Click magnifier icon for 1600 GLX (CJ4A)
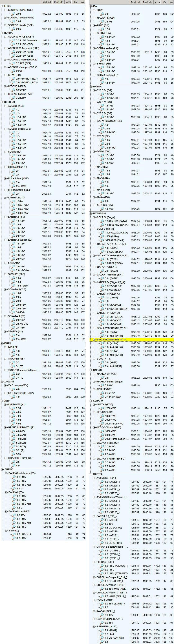Screen dimensions: 174x644 pos(102,240)
